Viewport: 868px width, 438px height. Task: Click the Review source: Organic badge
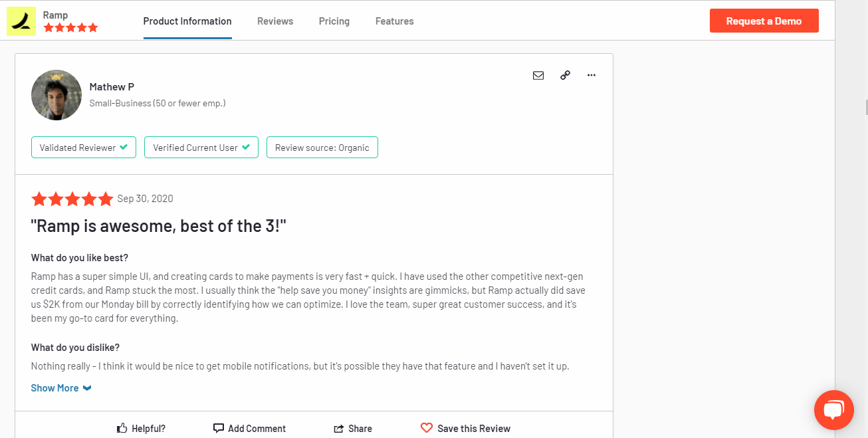322,148
